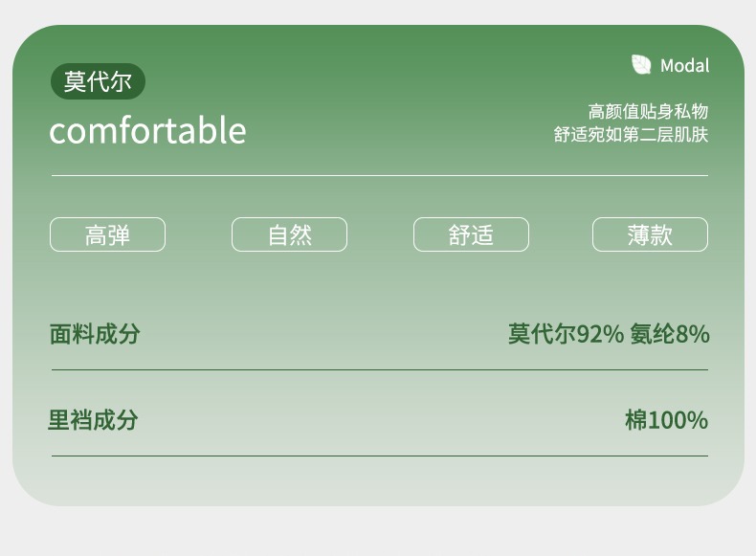Click the 面料成分 row label
The height and width of the screenshot is (556, 756).
click(95, 334)
